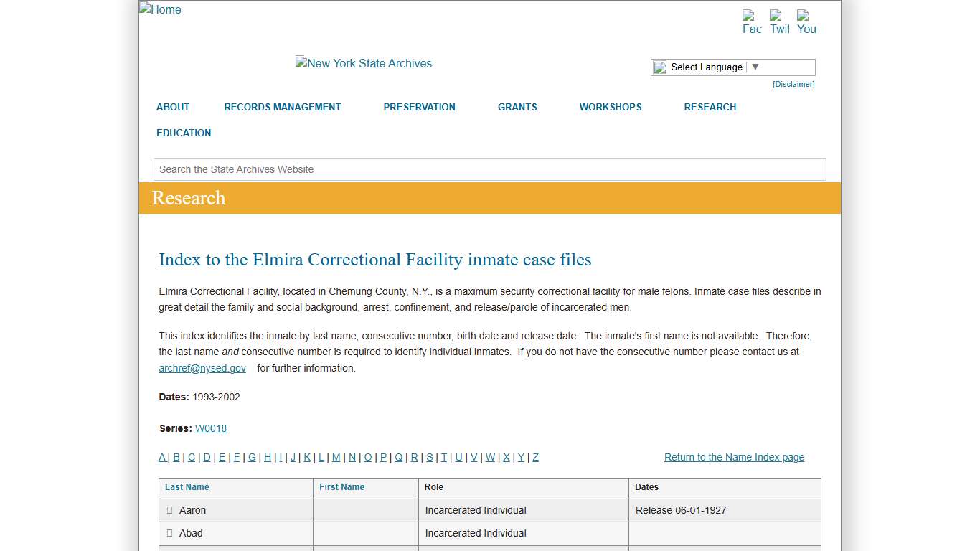The image size is (980, 551).
Task: Open the Facebook social icon
Action: [x=752, y=22]
